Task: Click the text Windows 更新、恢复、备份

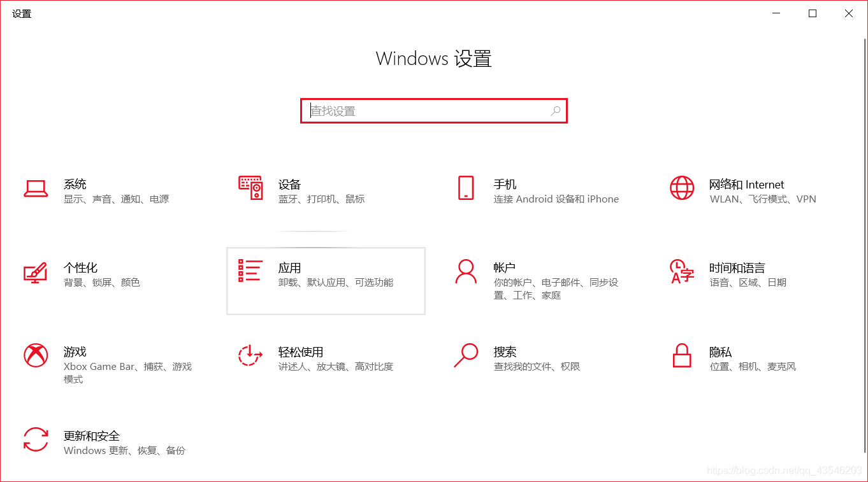Action: pos(125,451)
